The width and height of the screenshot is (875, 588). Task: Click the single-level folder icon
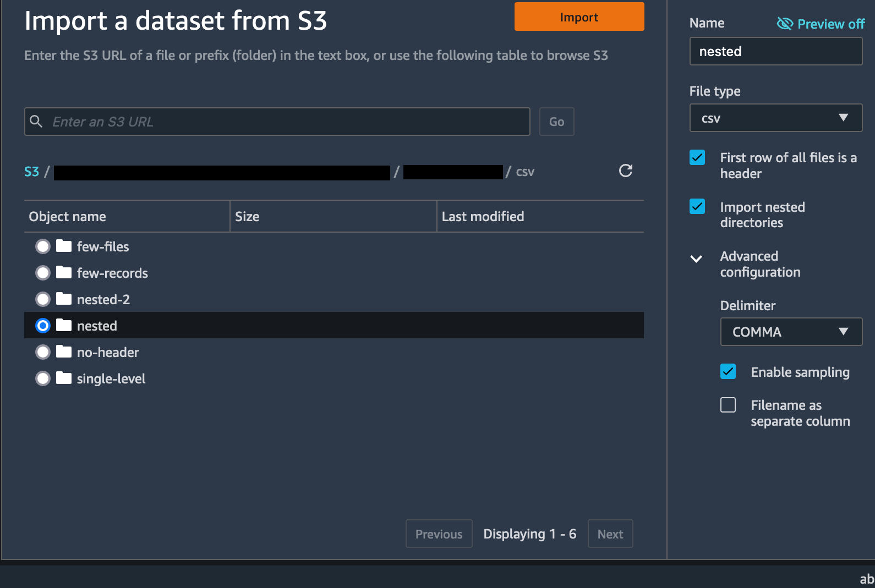pos(64,378)
